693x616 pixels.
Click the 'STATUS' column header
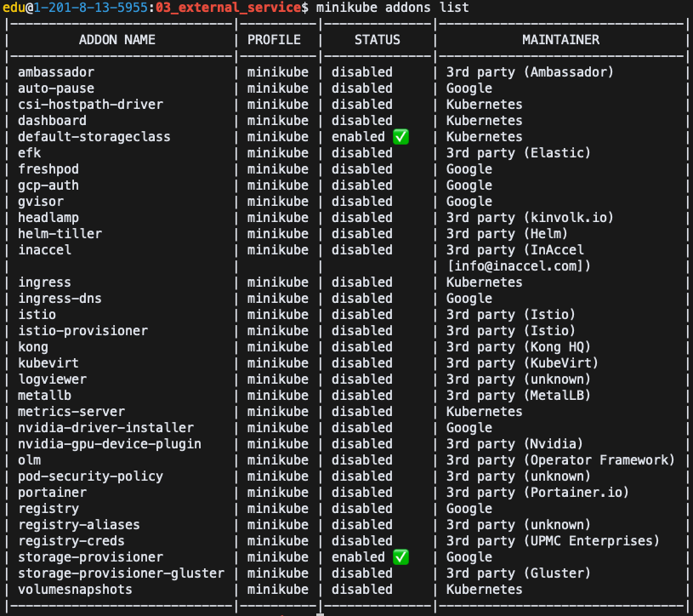click(x=378, y=40)
